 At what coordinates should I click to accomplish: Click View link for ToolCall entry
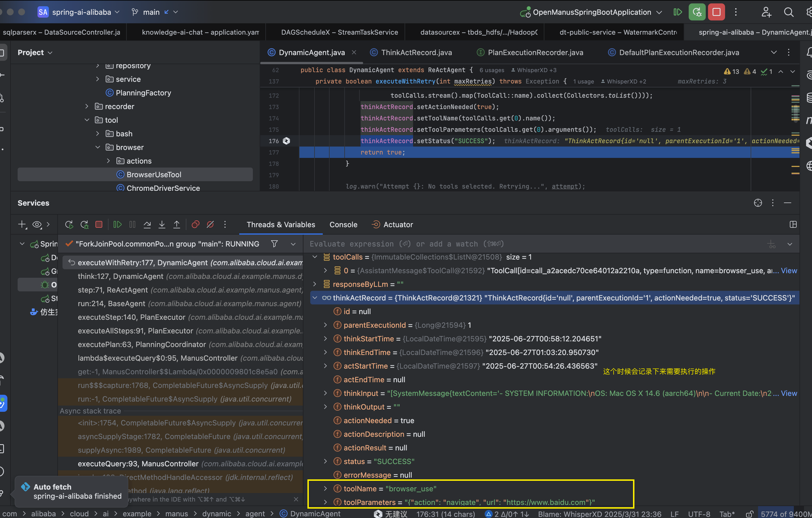789,271
